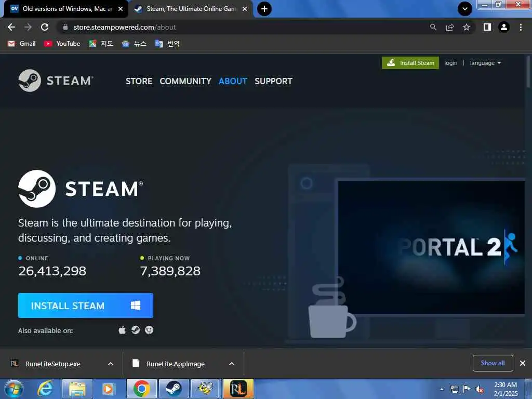Click the network tray icon
Image resolution: width=532 pixels, height=399 pixels.
click(454, 389)
